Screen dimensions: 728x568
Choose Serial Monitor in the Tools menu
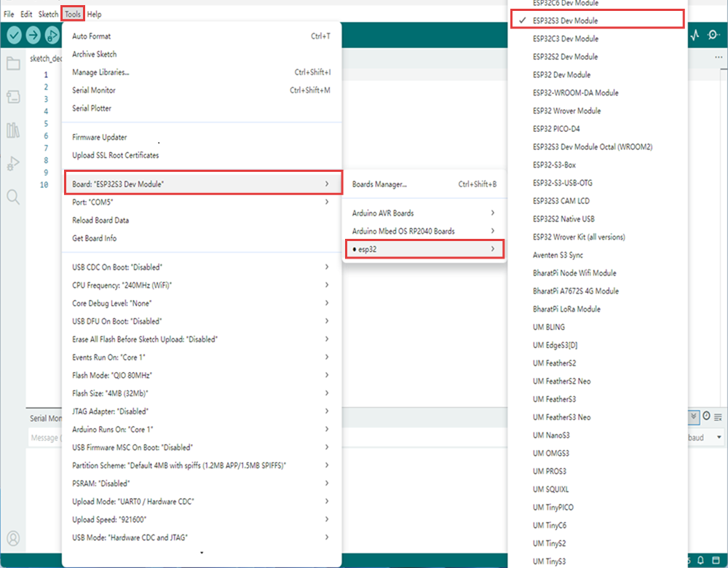pos(202,90)
